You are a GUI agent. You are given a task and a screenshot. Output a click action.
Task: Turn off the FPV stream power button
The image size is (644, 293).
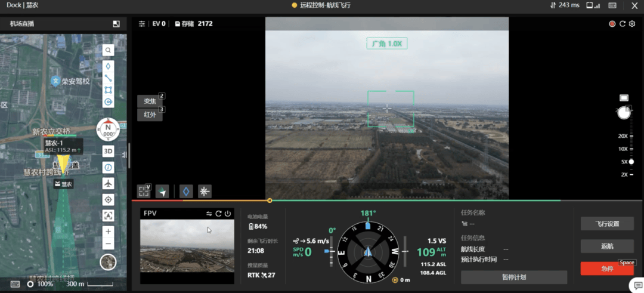[227, 214]
